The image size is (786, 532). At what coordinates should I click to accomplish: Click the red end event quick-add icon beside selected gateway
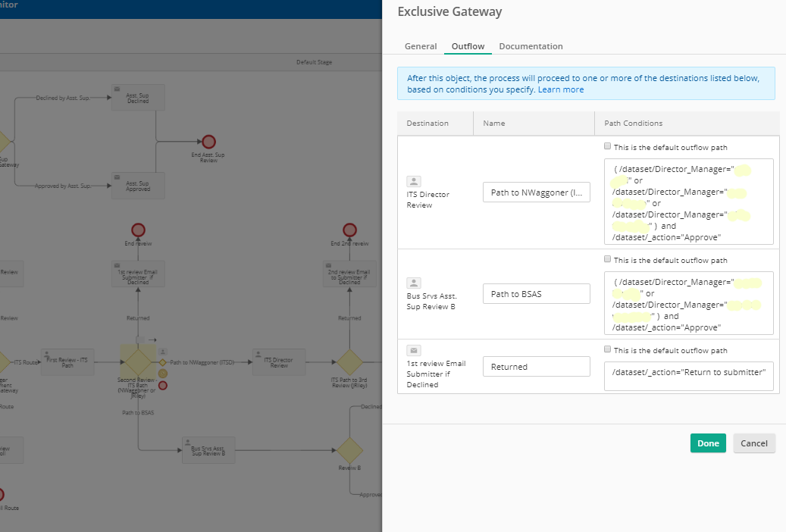163,385
